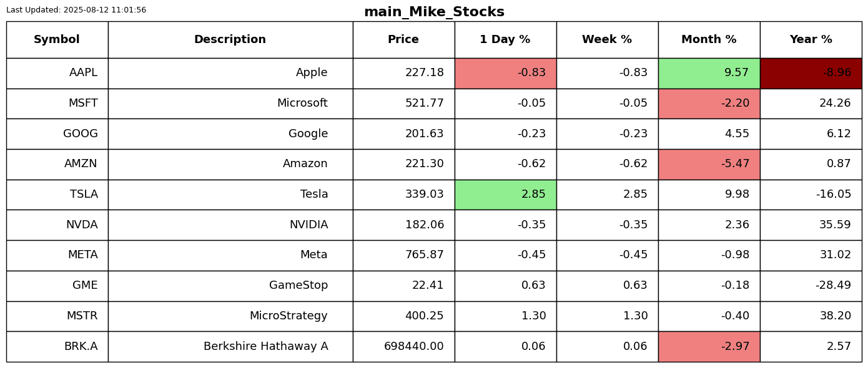Click the Description column header
The height and width of the screenshot is (368, 868).
coord(230,40)
